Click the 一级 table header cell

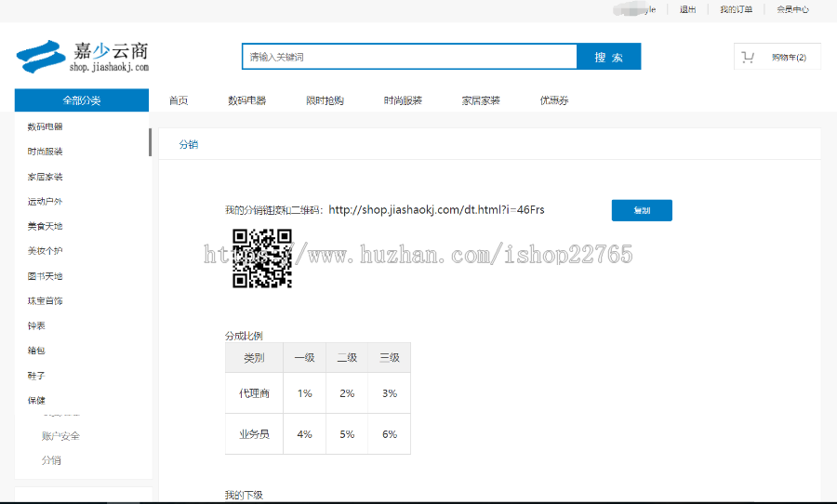coord(304,358)
